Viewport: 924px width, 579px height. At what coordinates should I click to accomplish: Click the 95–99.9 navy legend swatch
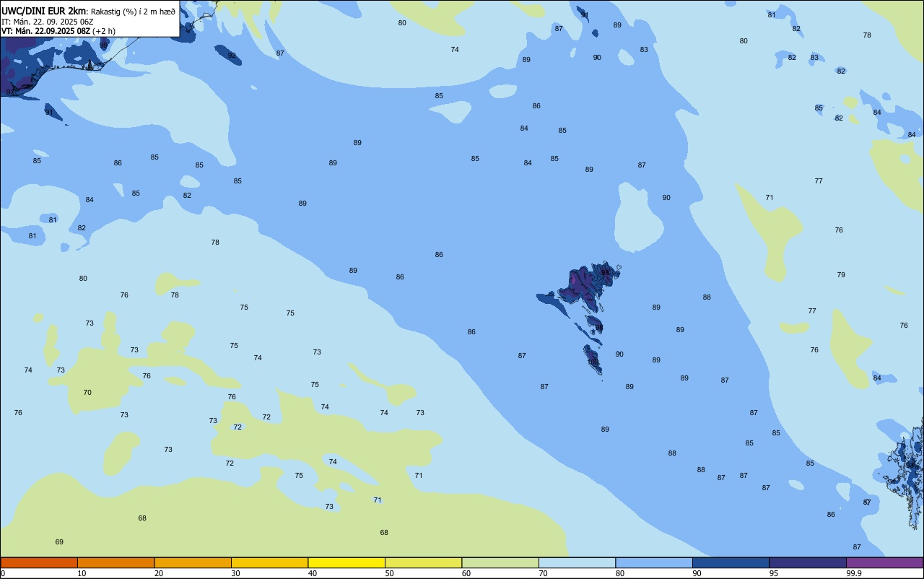808,562
